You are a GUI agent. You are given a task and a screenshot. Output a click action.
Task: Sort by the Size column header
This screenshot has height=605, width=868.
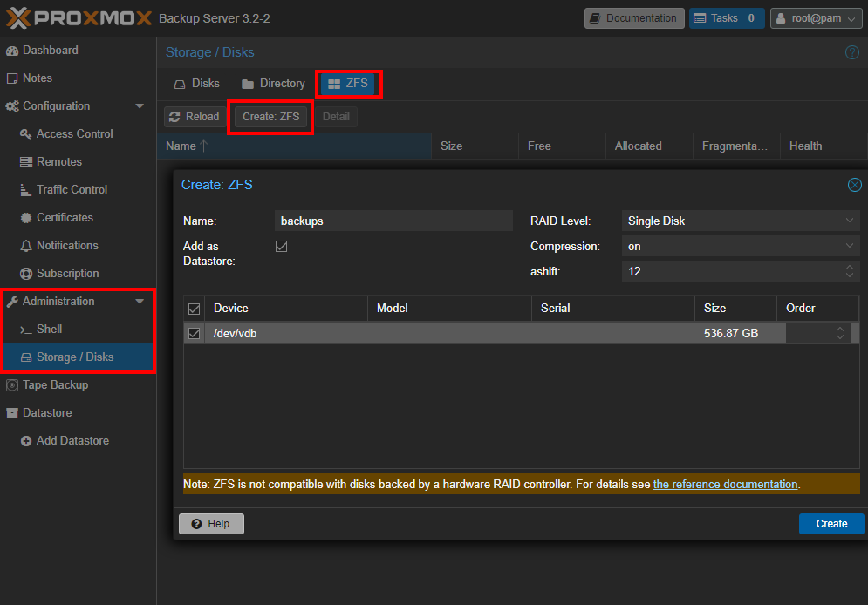475,146
